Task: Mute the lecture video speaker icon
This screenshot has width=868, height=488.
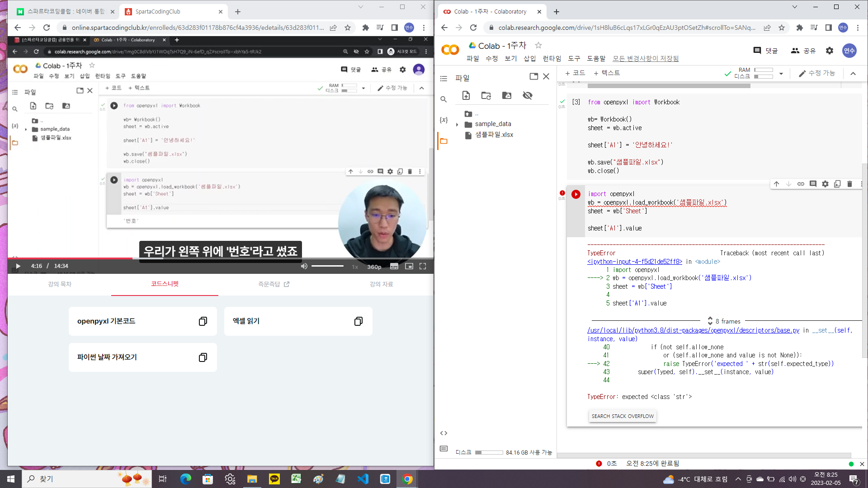Action: coord(304,266)
